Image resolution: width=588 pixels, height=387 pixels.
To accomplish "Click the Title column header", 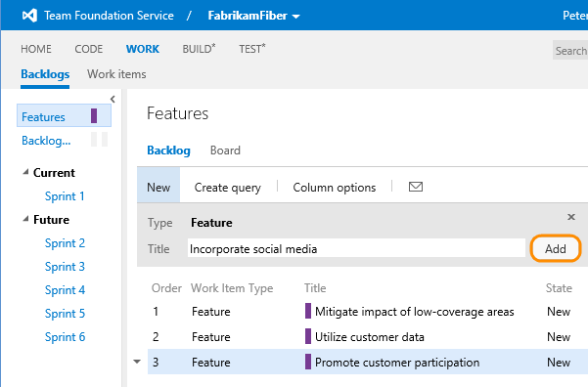I will [x=315, y=288].
